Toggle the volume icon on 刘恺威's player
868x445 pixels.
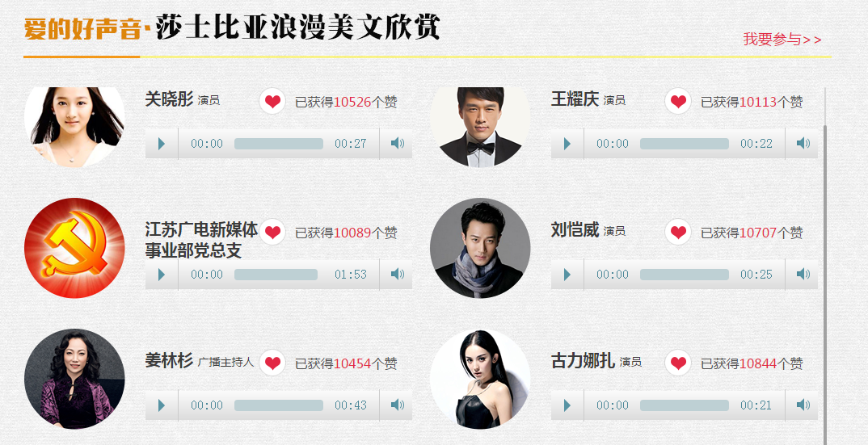[803, 275]
